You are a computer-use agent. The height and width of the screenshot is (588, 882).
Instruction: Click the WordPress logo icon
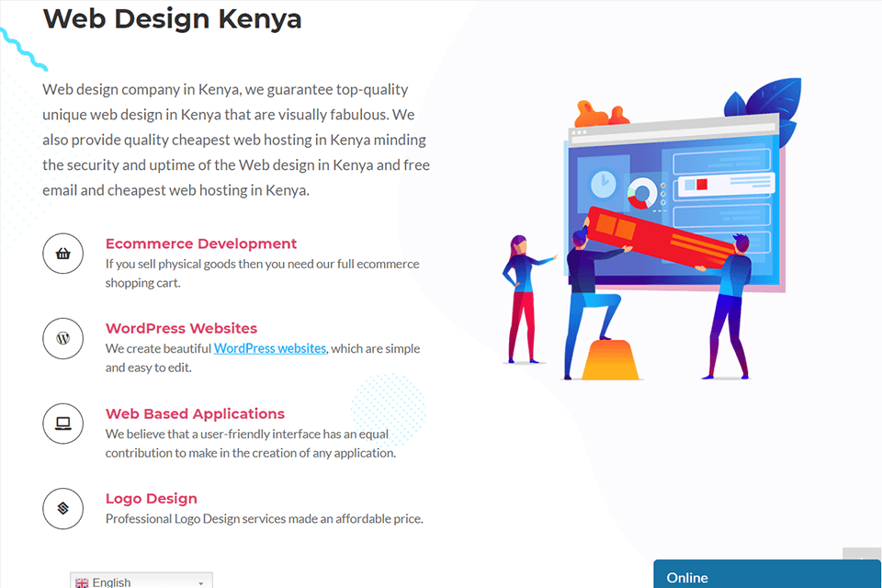coord(63,338)
